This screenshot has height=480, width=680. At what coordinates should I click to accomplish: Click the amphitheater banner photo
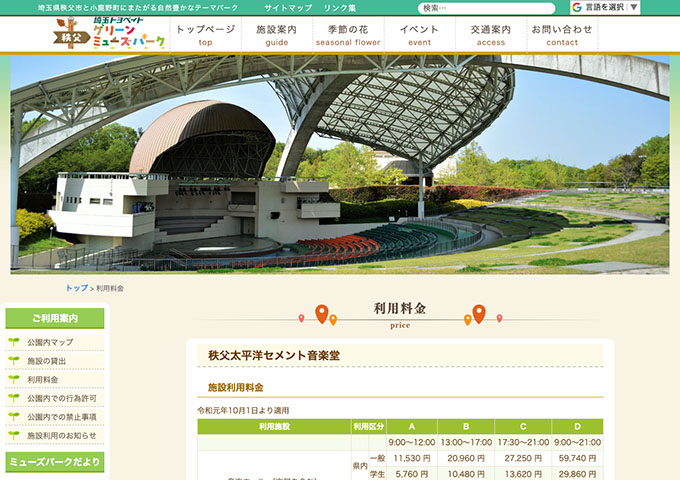click(340, 165)
